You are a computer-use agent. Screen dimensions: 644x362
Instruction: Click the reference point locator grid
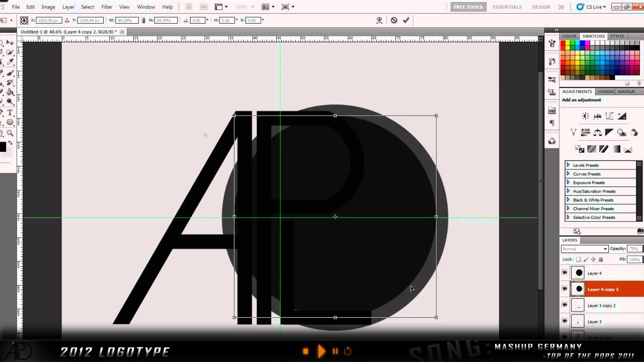click(24, 20)
